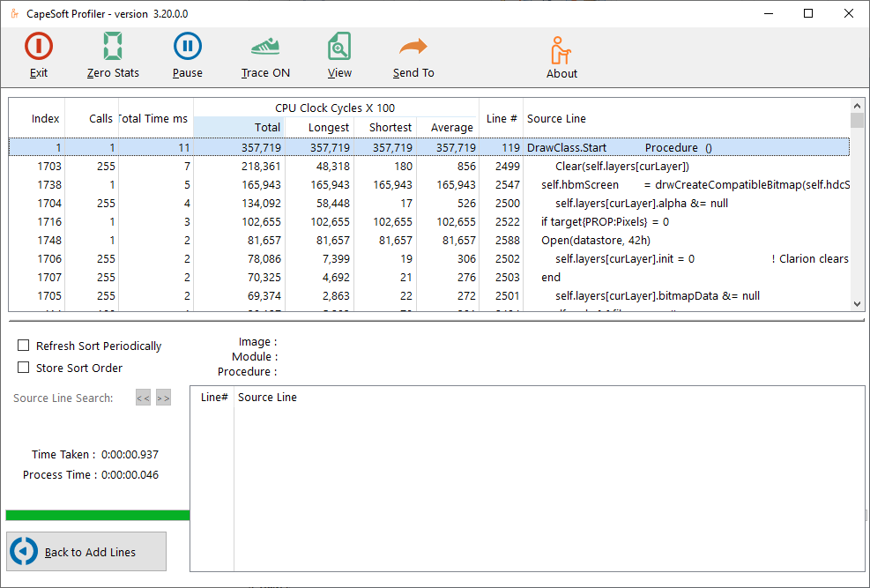Reset counters with Zero Stats icon

coord(113,47)
